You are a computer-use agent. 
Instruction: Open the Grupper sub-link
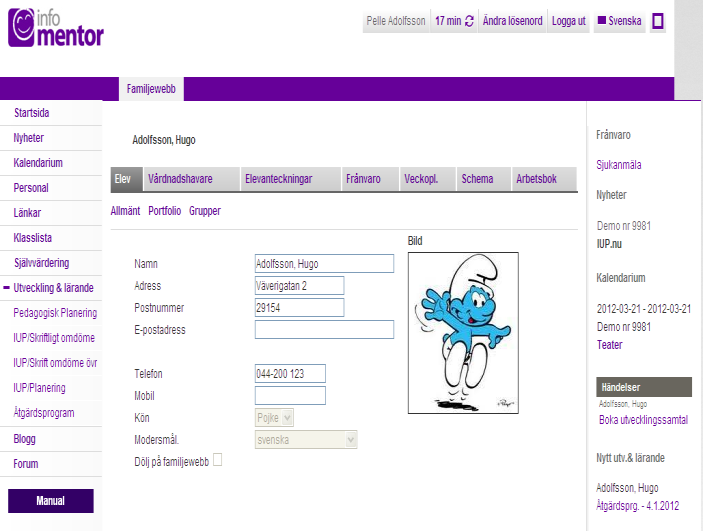click(205, 211)
